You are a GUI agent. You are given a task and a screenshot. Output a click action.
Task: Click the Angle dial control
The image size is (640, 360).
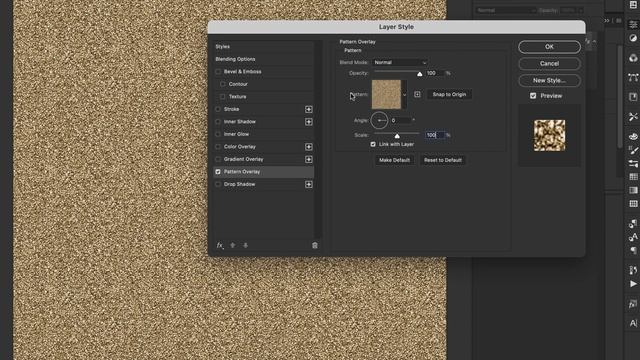[x=379, y=120]
